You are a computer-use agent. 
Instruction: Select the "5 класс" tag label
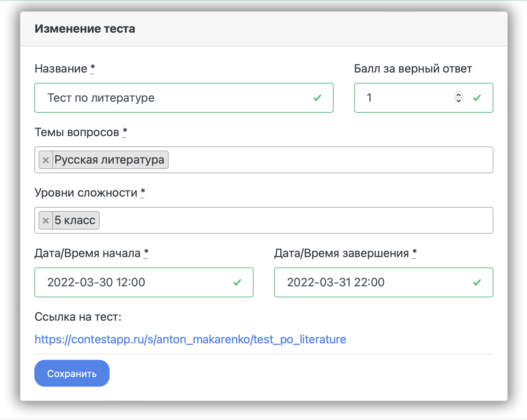pyautogui.click(x=75, y=221)
